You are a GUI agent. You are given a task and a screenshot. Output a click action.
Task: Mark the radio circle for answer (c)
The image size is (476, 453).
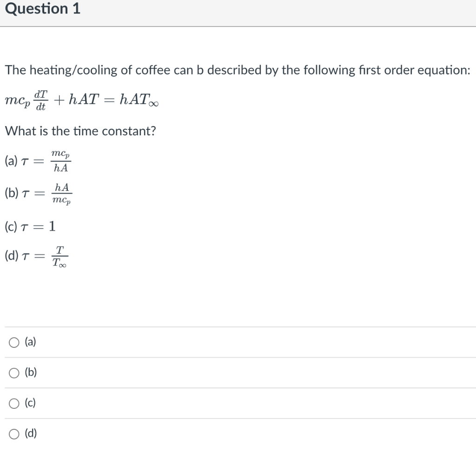point(14,404)
